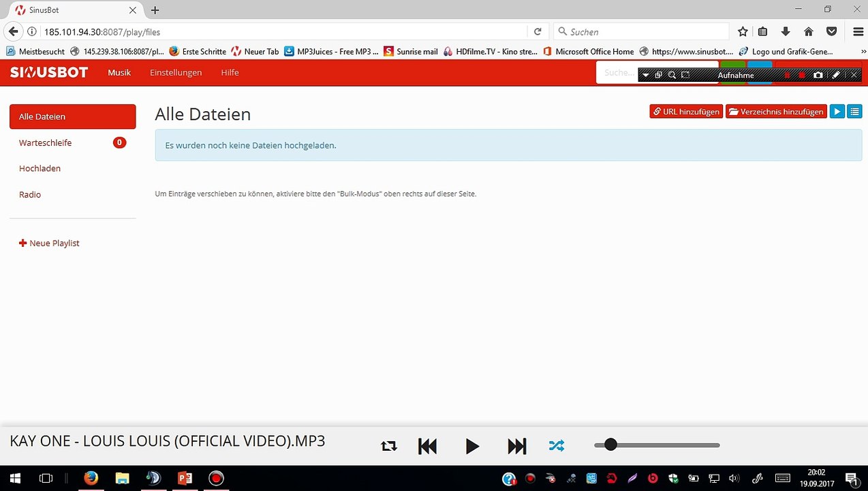Open the Windows Start menu
The width and height of the screenshot is (868, 491).
tap(15, 478)
